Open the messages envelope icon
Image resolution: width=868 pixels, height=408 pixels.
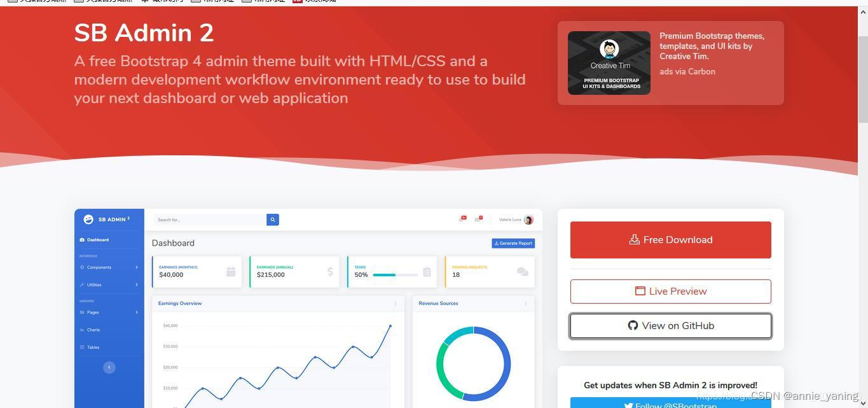click(478, 219)
